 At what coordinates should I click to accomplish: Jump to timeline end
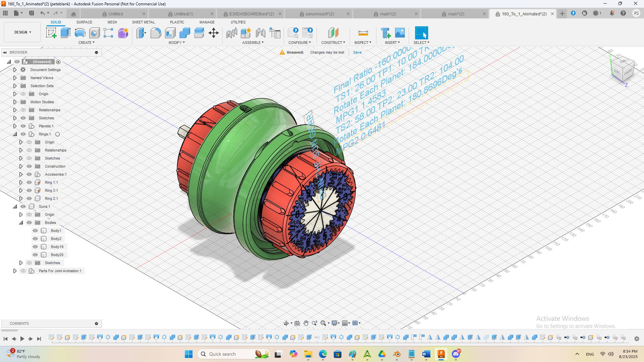39,339
